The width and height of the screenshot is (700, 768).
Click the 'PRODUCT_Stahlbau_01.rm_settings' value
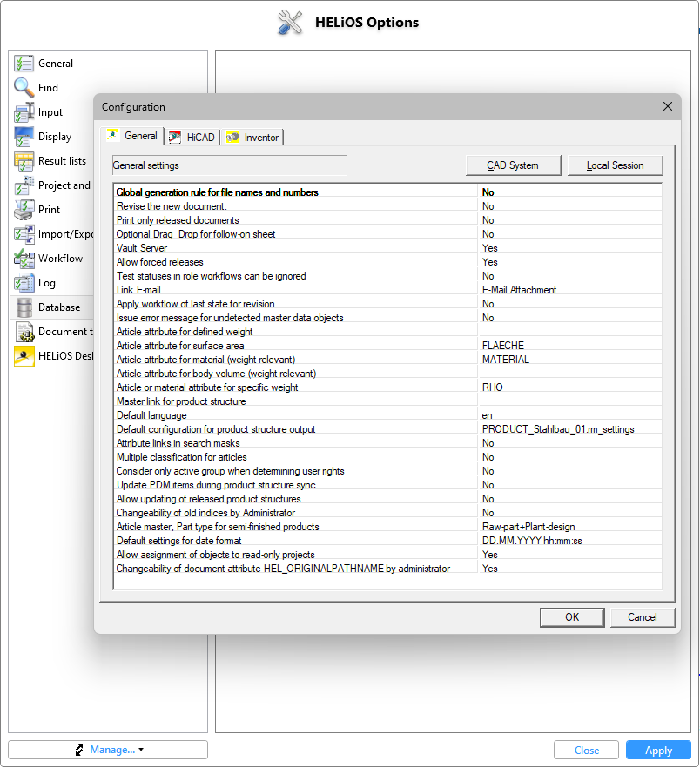558,429
